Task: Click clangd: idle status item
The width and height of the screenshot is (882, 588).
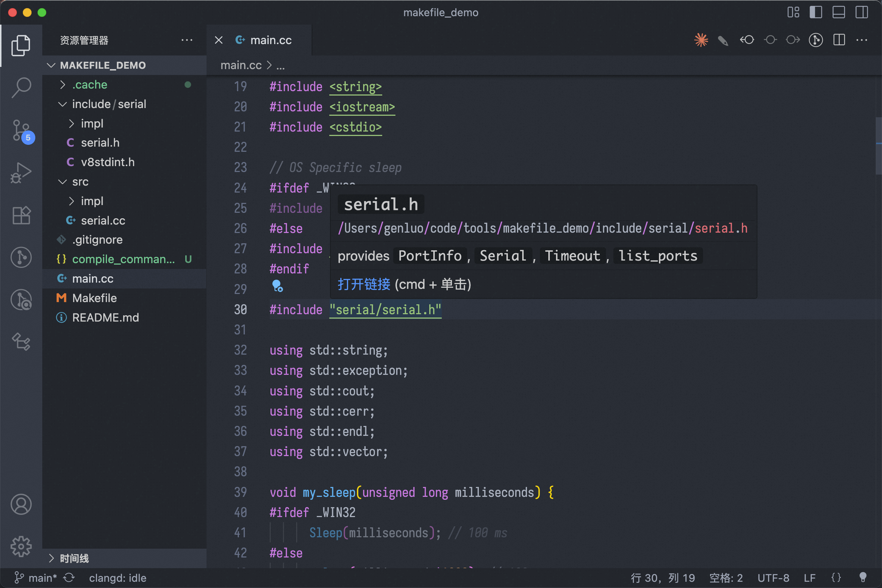Action: [118, 577]
